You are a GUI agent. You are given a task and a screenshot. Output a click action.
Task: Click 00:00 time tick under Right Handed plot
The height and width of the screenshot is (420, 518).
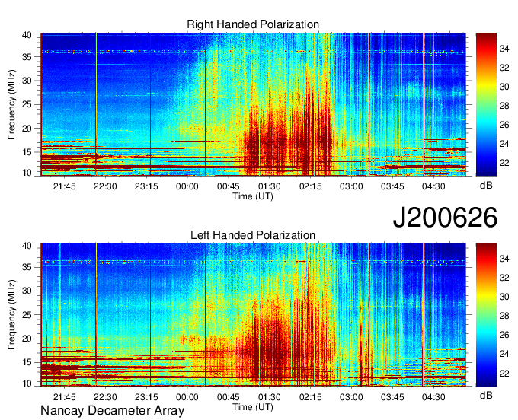coord(187,186)
